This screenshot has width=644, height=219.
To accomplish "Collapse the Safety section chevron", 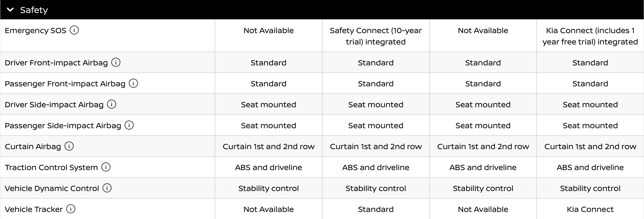I will (10, 10).
